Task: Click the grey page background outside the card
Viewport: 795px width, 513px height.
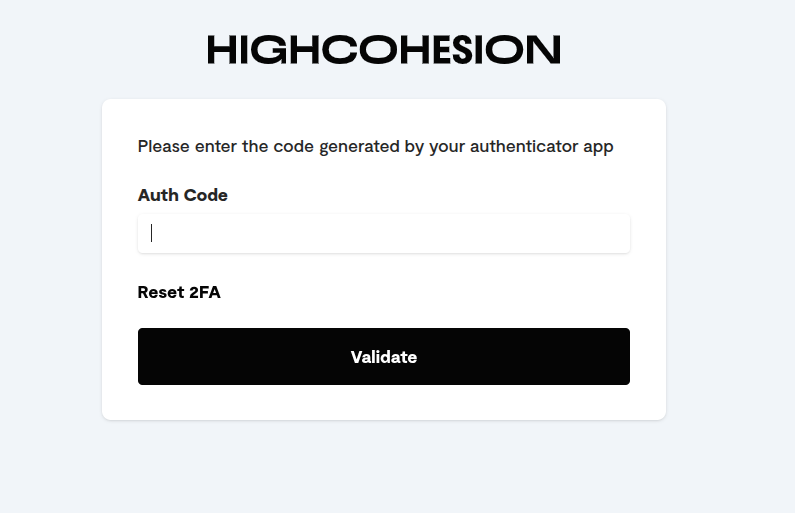Action: tap(730, 253)
